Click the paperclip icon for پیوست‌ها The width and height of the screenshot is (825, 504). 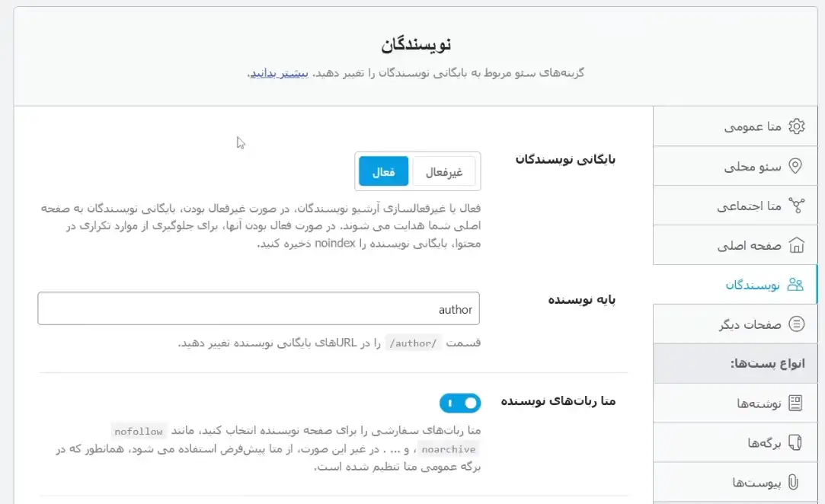click(794, 482)
